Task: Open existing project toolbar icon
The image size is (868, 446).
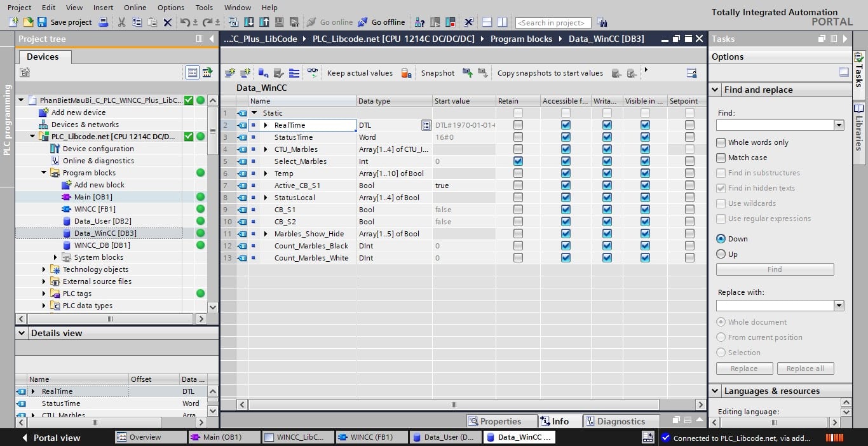Action: (28, 22)
